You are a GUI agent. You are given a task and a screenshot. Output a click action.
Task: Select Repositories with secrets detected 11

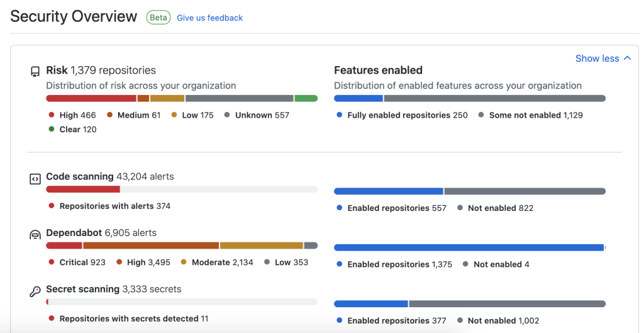(x=133, y=319)
